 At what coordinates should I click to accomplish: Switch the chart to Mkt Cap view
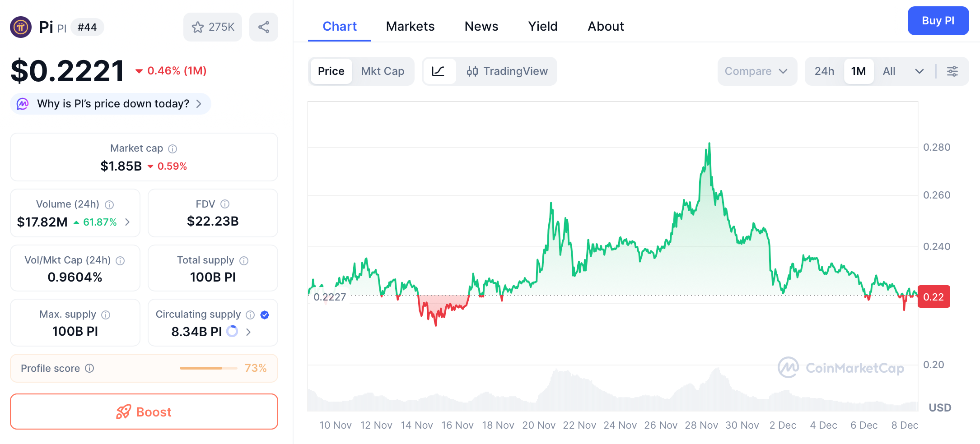tap(383, 71)
